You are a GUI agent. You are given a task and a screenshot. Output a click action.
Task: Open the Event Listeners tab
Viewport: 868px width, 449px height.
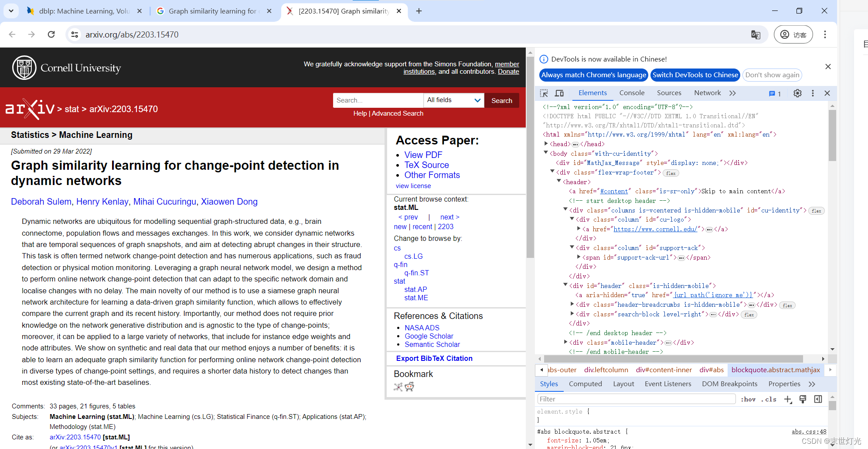point(668,384)
